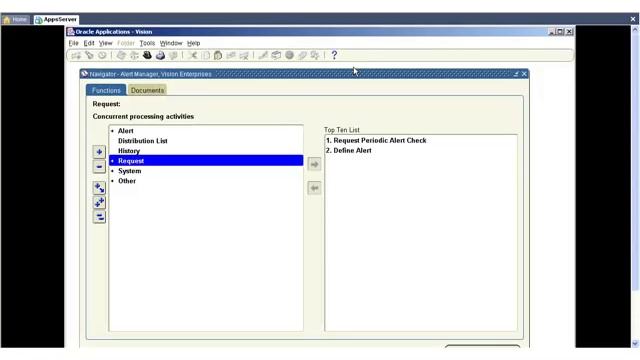Click the Collapse All navigator button
640x360 pixels.
[x=99, y=217]
